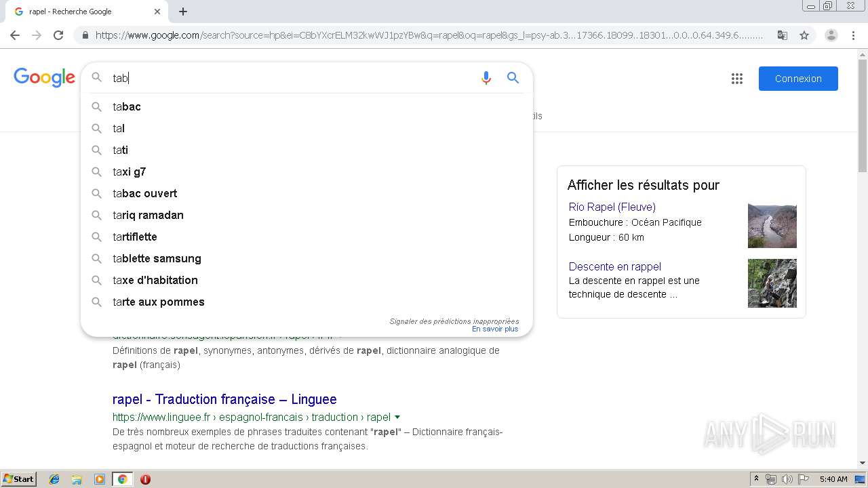The height and width of the screenshot is (488, 868).
Task: Click the Chrome taskbar button
Action: [122, 479]
